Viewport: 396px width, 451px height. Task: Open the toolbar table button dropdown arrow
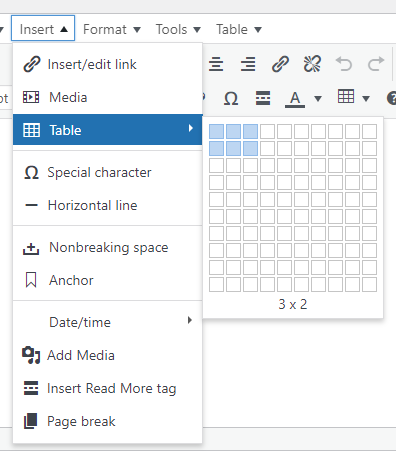point(366,99)
